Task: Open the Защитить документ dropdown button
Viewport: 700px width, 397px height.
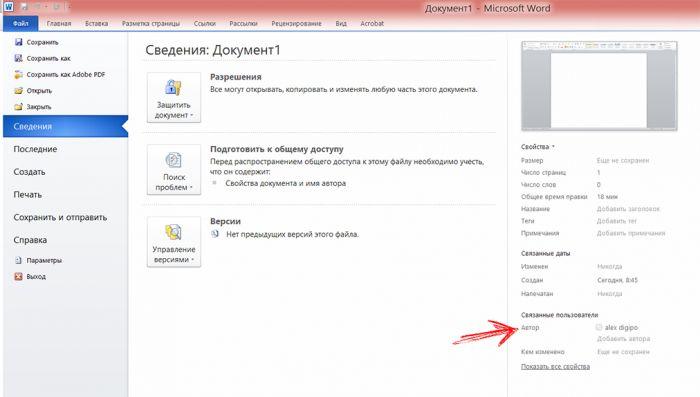Action: click(174, 98)
